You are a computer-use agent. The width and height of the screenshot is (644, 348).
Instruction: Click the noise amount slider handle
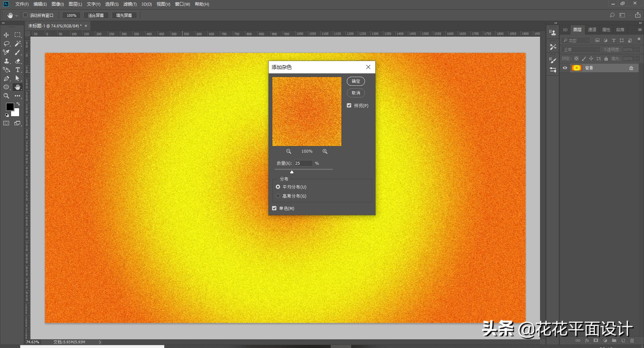[292, 172]
